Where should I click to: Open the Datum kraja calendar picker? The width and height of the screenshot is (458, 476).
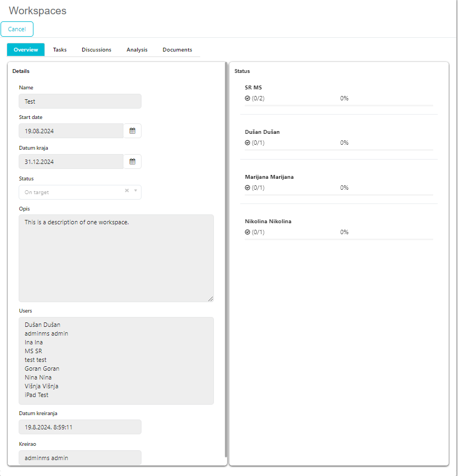click(132, 162)
